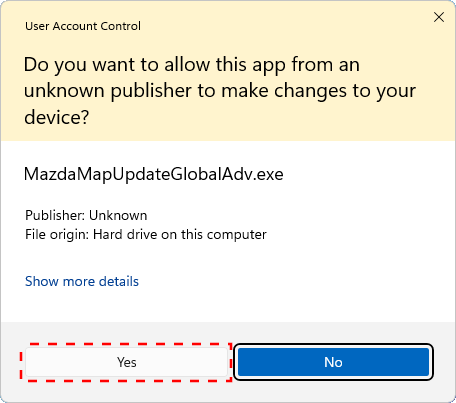Viewport: 456px width, 403px height.
Task: Close the User Account Control dialog
Action: (x=439, y=17)
